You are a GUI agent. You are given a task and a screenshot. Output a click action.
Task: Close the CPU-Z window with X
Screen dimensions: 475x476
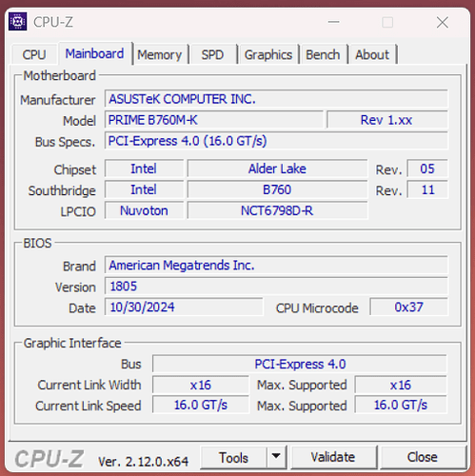(x=443, y=22)
